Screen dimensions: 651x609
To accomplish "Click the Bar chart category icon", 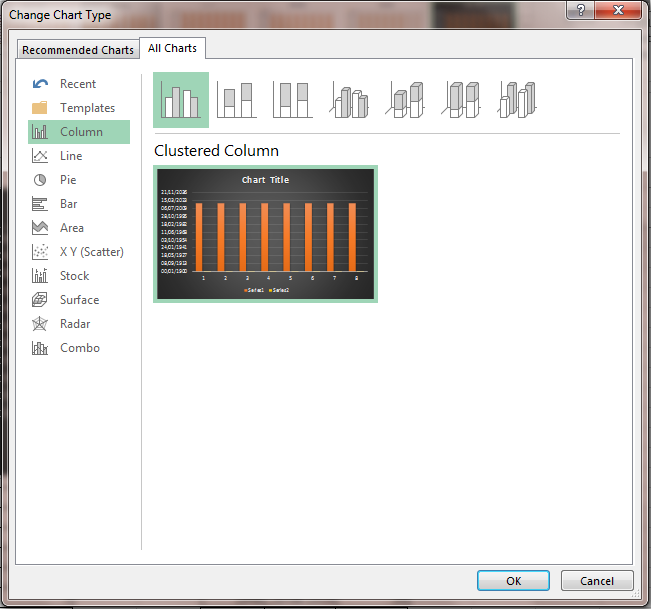I will pos(40,204).
